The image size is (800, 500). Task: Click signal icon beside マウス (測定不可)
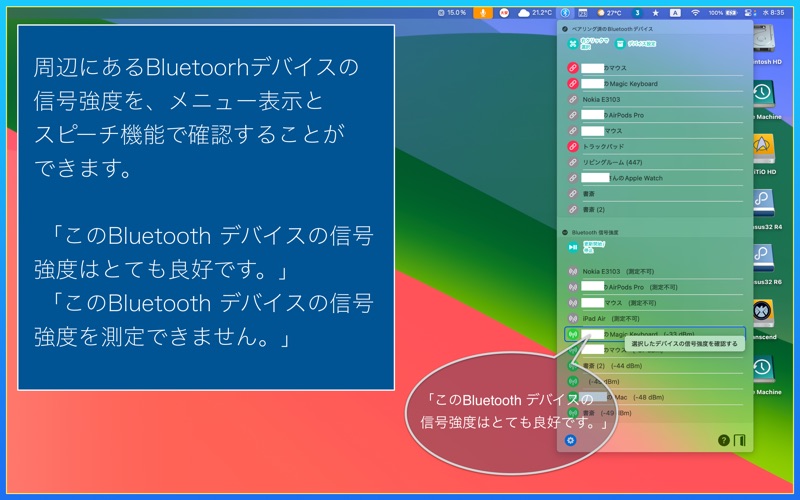tap(572, 303)
